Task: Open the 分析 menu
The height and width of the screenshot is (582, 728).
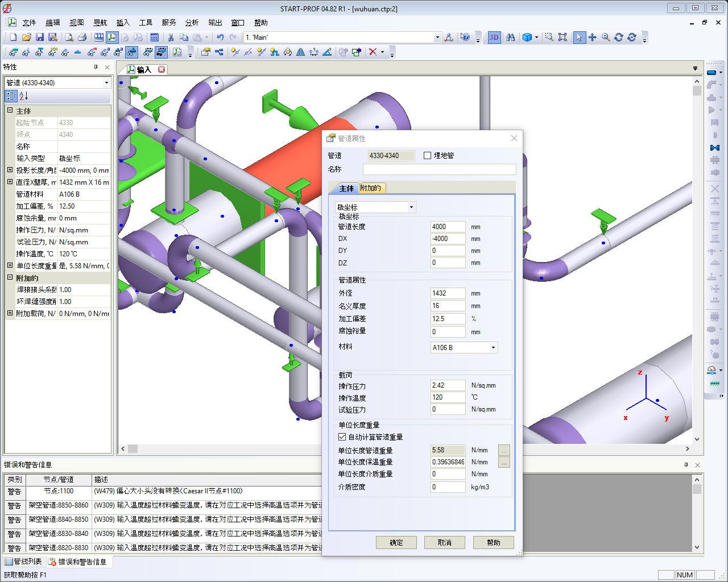Action: pyautogui.click(x=192, y=23)
